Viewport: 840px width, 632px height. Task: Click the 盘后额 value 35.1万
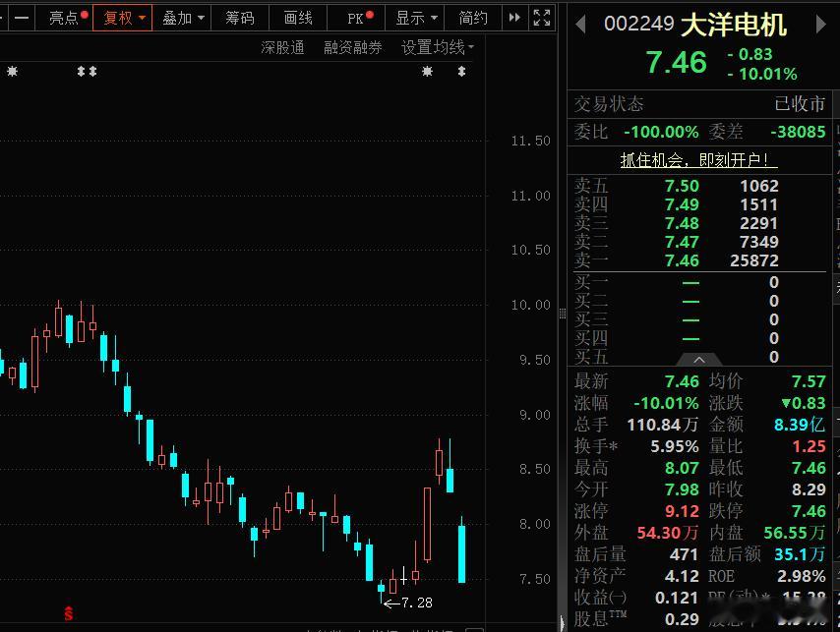click(x=800, y=554)
